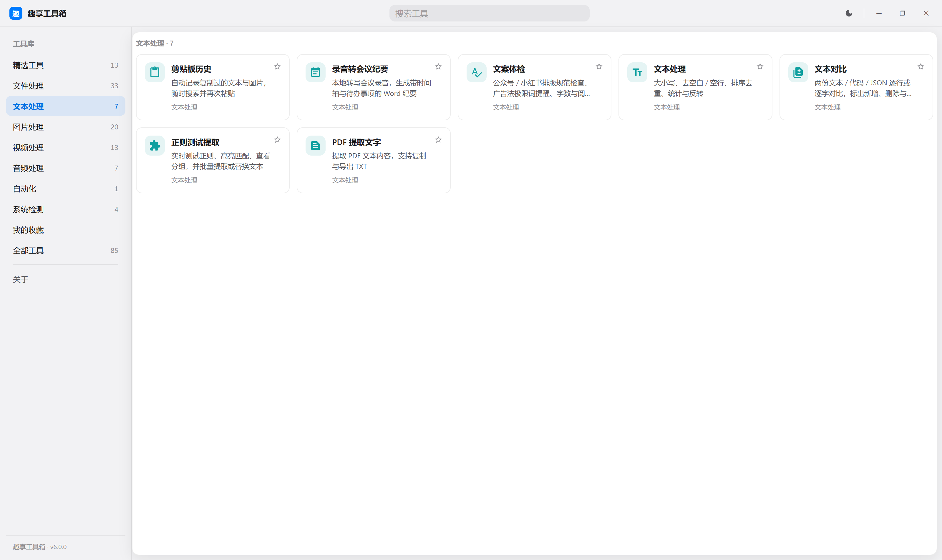Focus the 搜索工具 search field
942x560 pixels.
[x=489, y=14]
